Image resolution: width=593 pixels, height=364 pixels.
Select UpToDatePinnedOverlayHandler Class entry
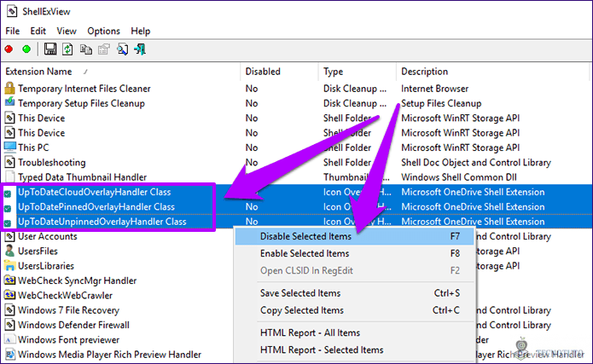tap(96, 207)
